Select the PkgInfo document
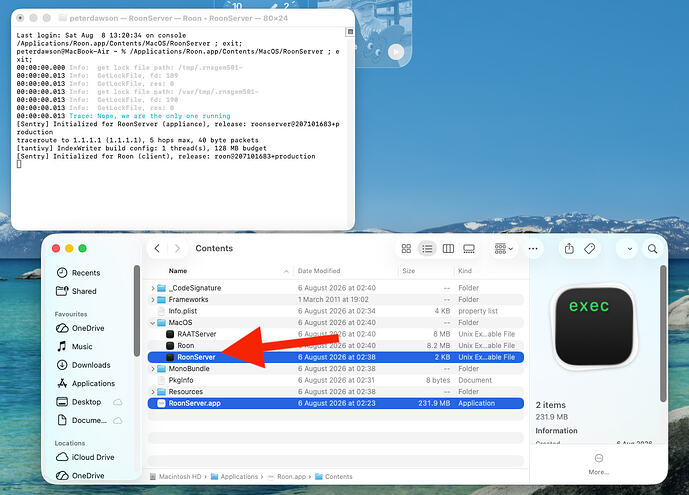This screenshot has height=495, width=689. point(336,380)
